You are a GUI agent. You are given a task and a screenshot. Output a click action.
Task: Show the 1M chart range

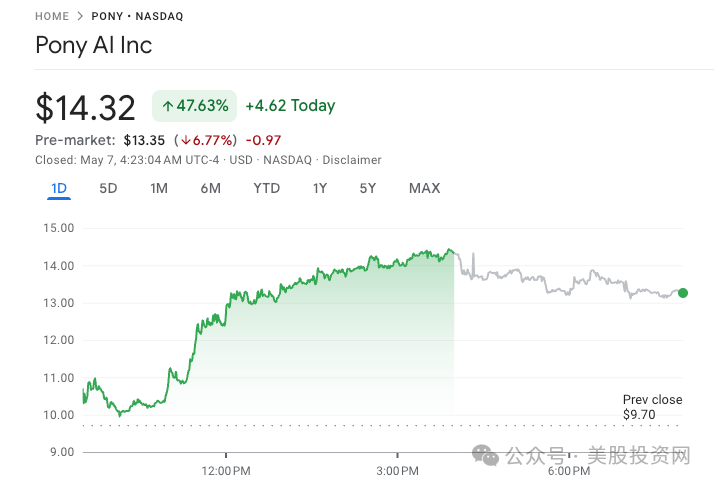click(x=159, y=188)
